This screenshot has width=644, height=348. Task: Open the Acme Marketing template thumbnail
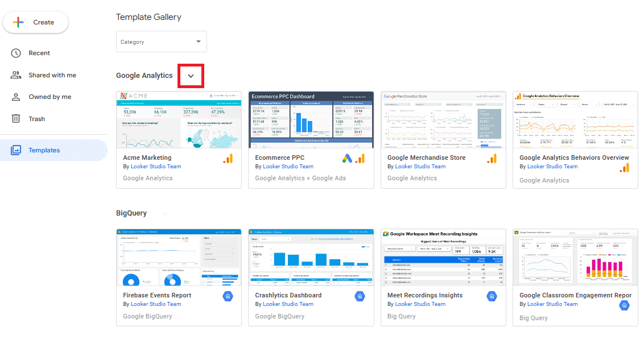179,120
